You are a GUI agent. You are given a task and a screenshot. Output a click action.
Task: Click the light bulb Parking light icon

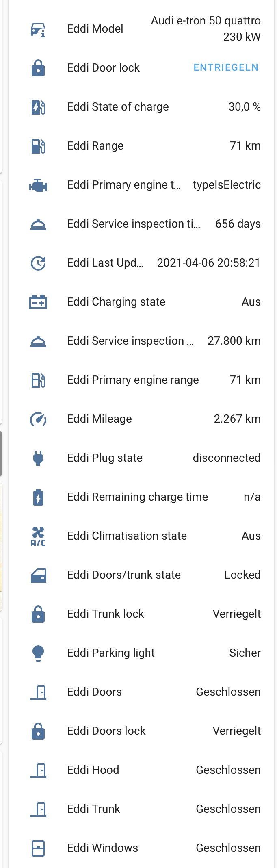[38, 653]
